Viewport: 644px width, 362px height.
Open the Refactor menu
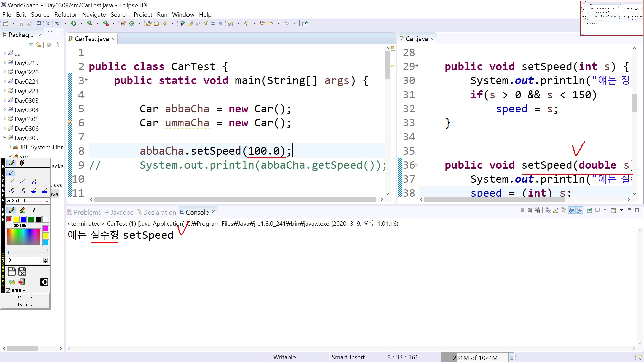(x=65, y=14)
